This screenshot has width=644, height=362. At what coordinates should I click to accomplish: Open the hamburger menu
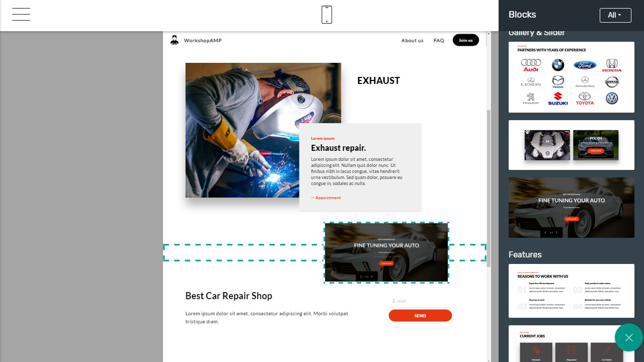point(21,15)
